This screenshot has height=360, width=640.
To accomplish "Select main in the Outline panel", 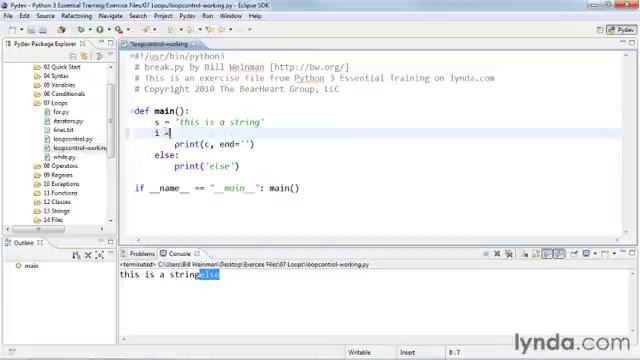I will coord(31,266).
